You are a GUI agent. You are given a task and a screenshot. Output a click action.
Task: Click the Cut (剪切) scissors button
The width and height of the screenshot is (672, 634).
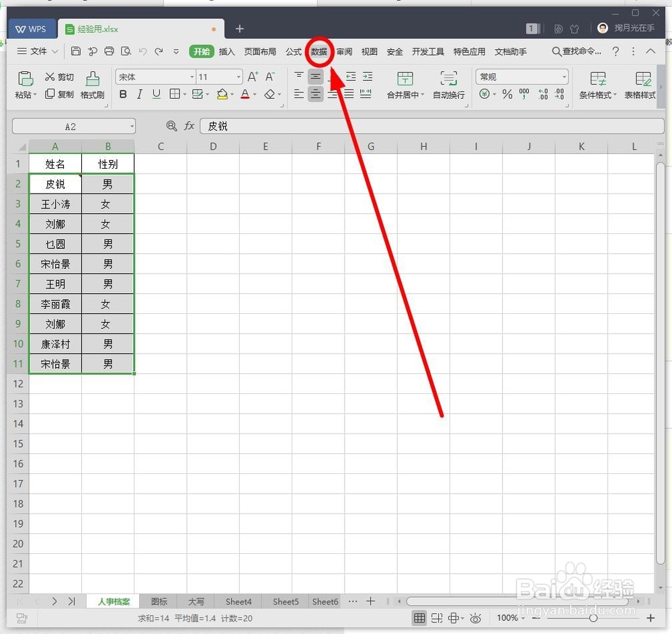(60, 77)
